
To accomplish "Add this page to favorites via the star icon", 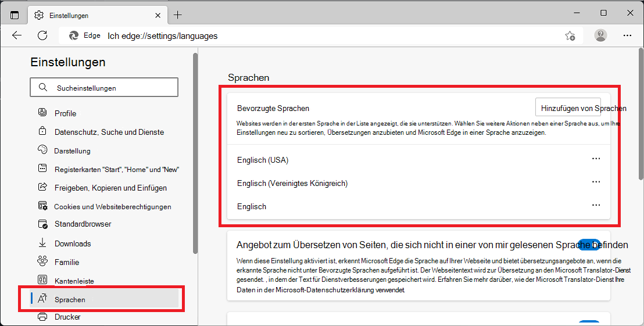I will pos(570,35).
